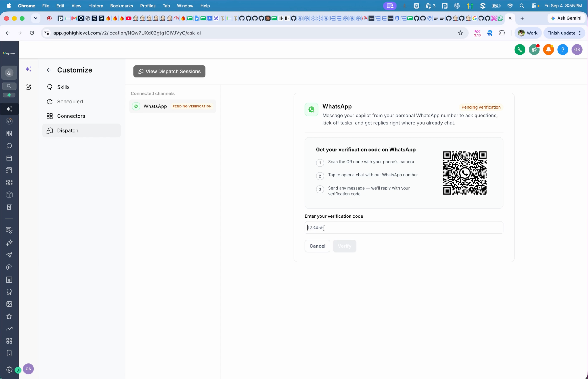Bookmark this page with the star icon
The height and width of the screenshot is (379, 588).
pyautogui.click(x=460, y=33)
